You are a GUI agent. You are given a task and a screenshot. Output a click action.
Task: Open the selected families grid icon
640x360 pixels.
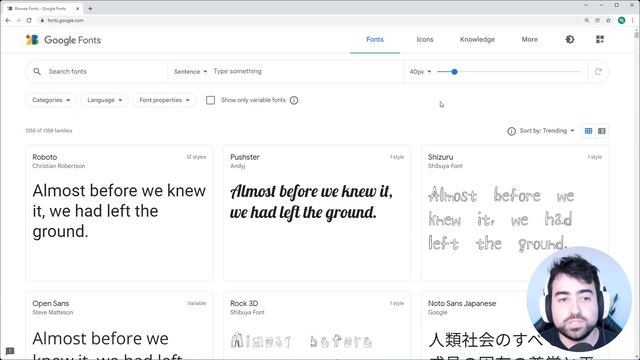coord(600,40)
